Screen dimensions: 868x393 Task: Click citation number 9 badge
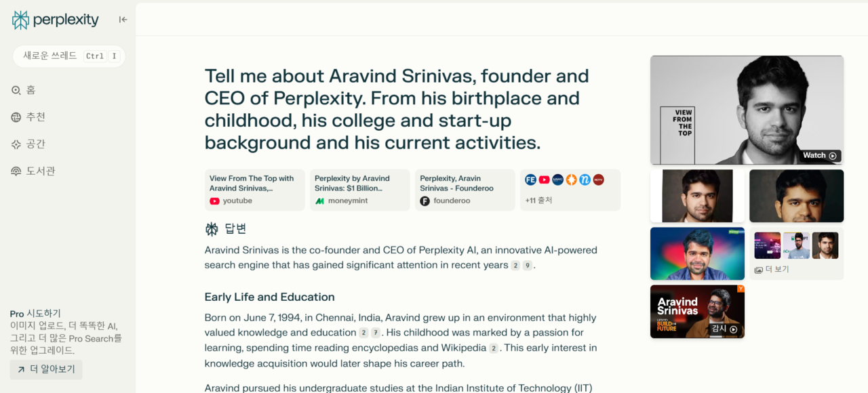[x=527, y=266]
